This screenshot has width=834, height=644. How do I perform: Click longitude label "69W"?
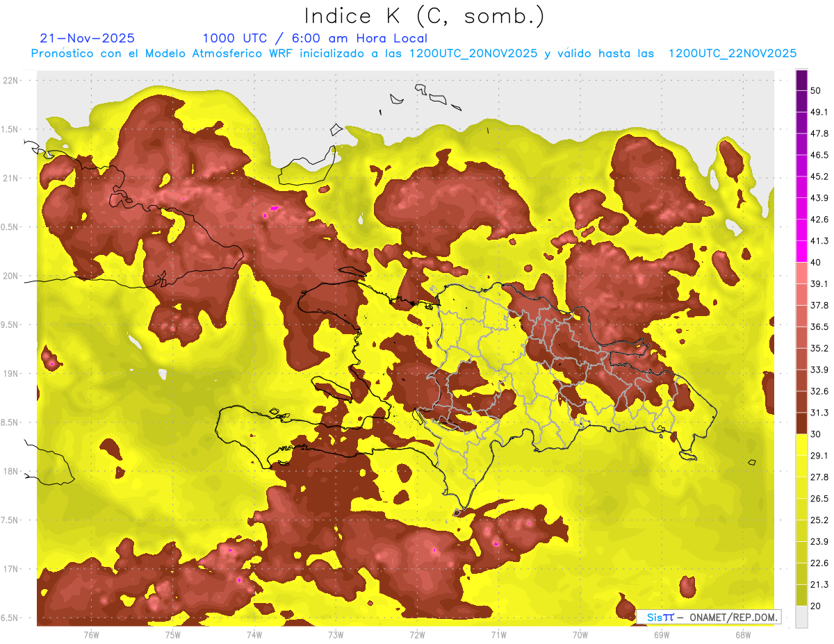click(x=662, y=635)
